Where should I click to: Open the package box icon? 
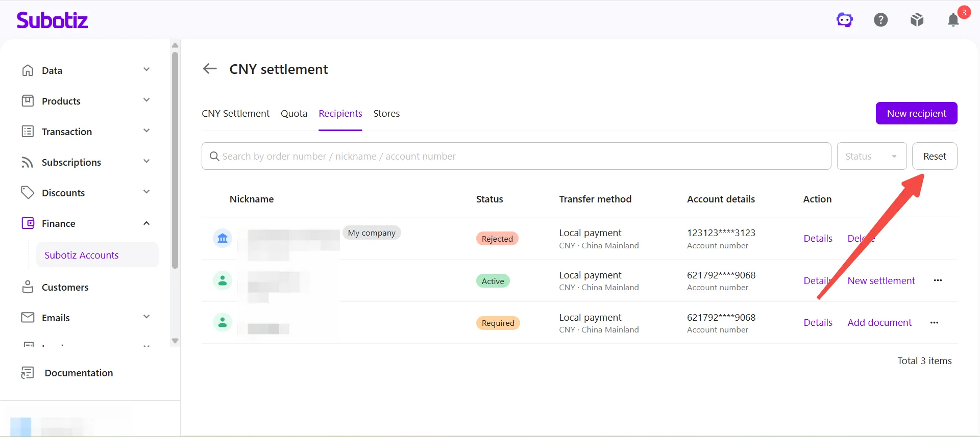(917, 20)
